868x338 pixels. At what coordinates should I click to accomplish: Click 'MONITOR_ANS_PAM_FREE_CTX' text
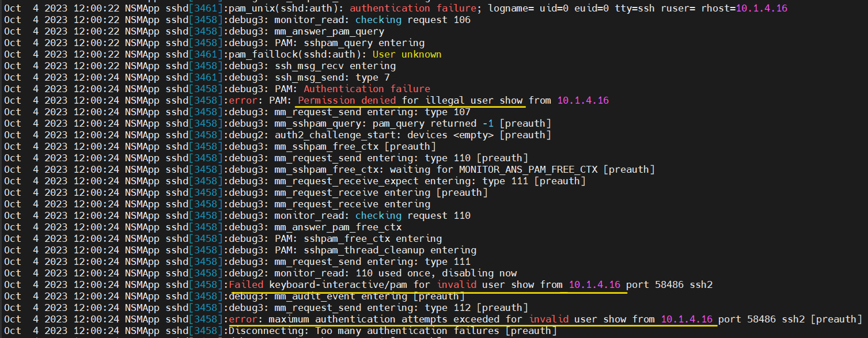[x=528, y=169]
